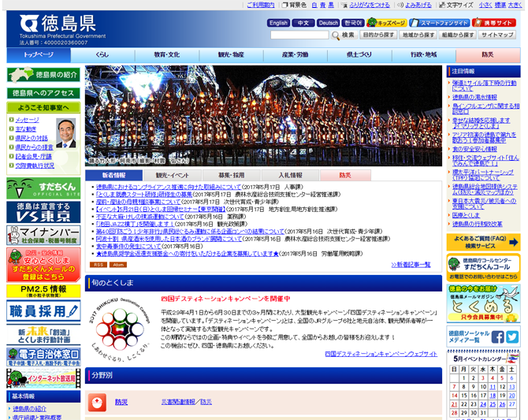Click the 四国 Destination Campaign logo

click(119, 329)
